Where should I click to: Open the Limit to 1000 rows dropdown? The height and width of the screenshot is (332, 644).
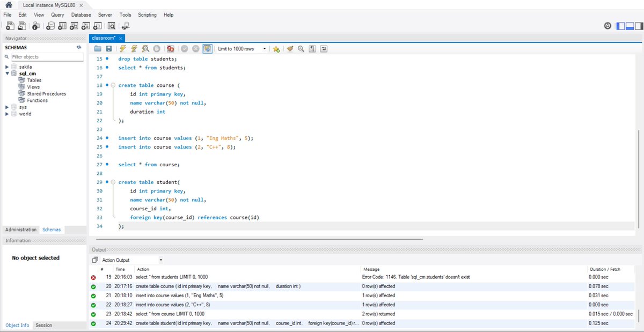(x=241, y=49)
